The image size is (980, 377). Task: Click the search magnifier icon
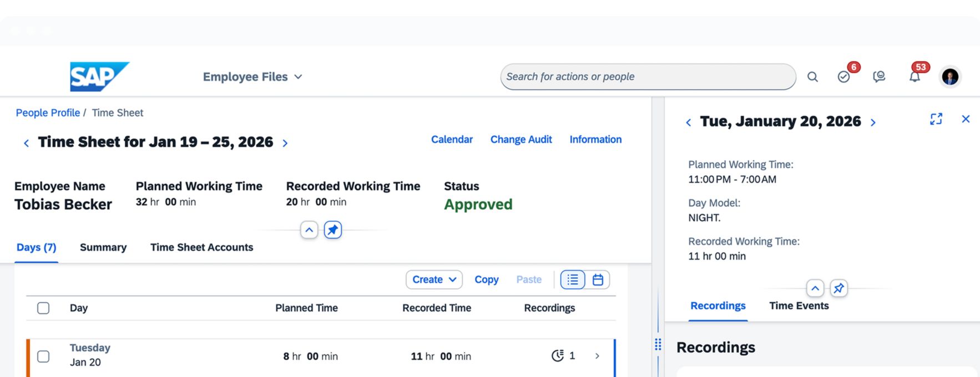click(x=812, y=77)
